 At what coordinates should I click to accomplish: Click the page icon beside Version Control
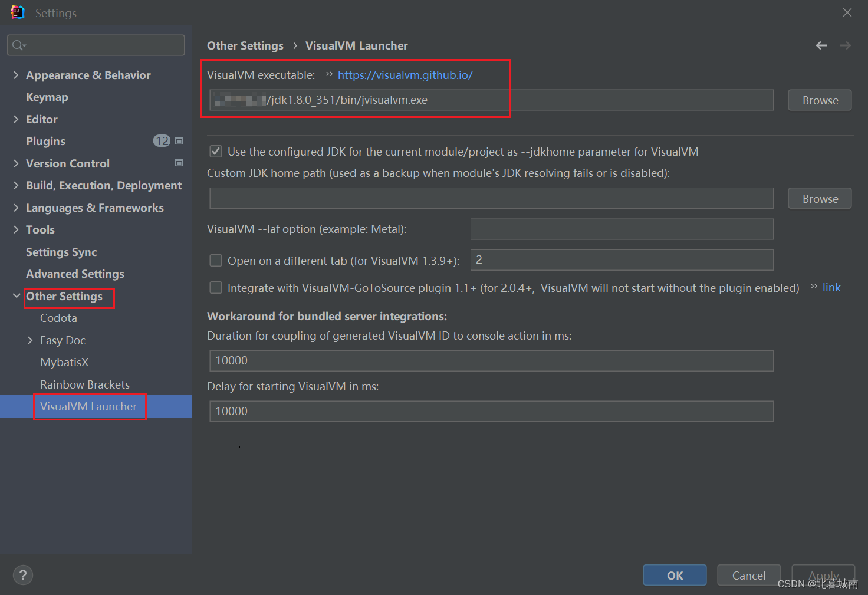tap(179, 163)
